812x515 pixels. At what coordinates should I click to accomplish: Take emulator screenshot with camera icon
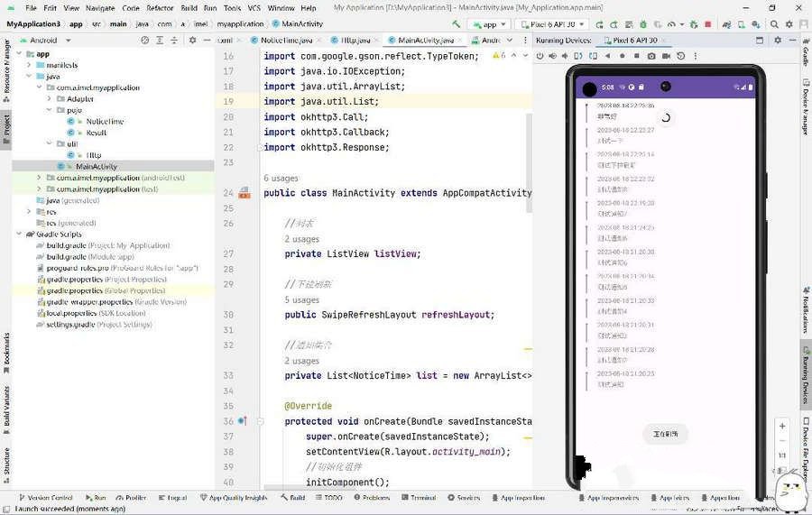(651, 56)
